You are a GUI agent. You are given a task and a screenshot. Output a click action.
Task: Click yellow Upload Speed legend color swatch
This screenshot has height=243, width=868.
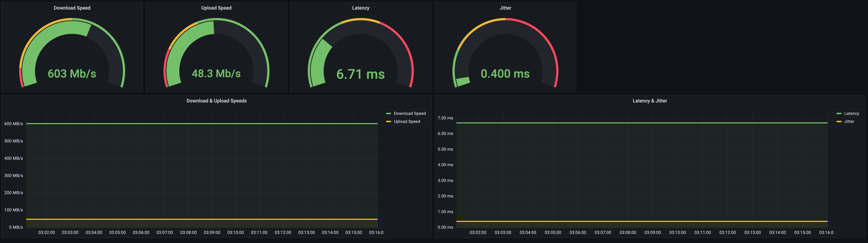pos(388,121)
